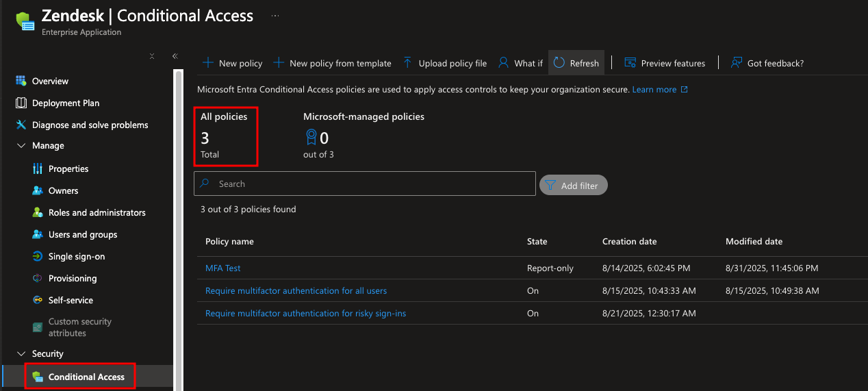Open What if tool label
The width and height of the screenshot is (868, 391).
tap(528, 63)
